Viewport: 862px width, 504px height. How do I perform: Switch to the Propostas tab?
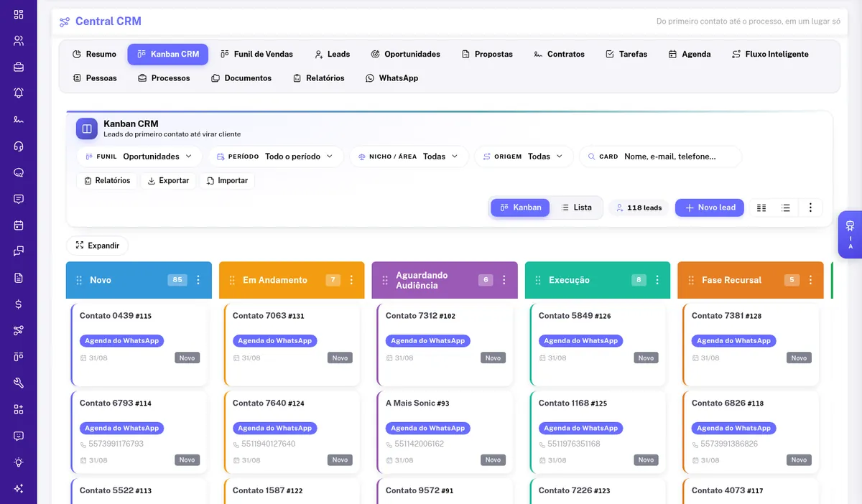[x=487, y=55]
